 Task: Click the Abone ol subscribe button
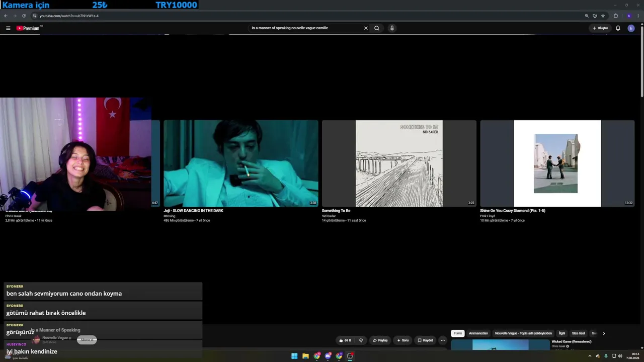pyautogui.click(x=87, y=340)
